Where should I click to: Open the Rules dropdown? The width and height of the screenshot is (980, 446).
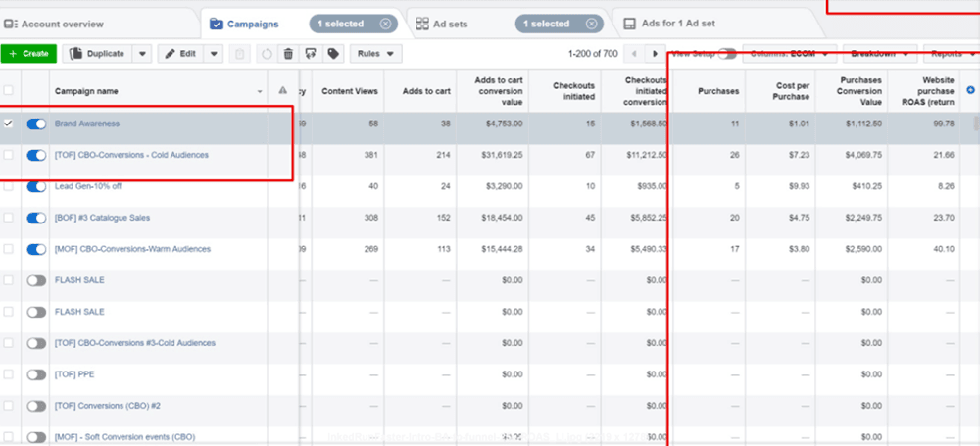point(375,54)
